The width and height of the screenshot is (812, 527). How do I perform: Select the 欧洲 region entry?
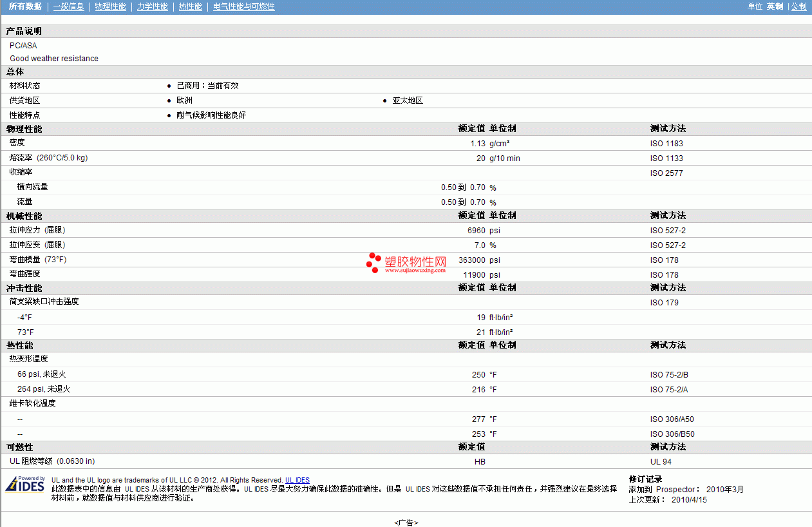click(184, 101)
